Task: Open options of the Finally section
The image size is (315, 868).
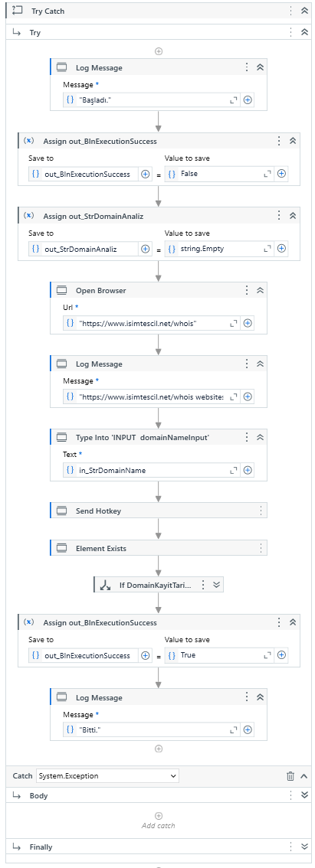Action: click(x=290, y=847)
